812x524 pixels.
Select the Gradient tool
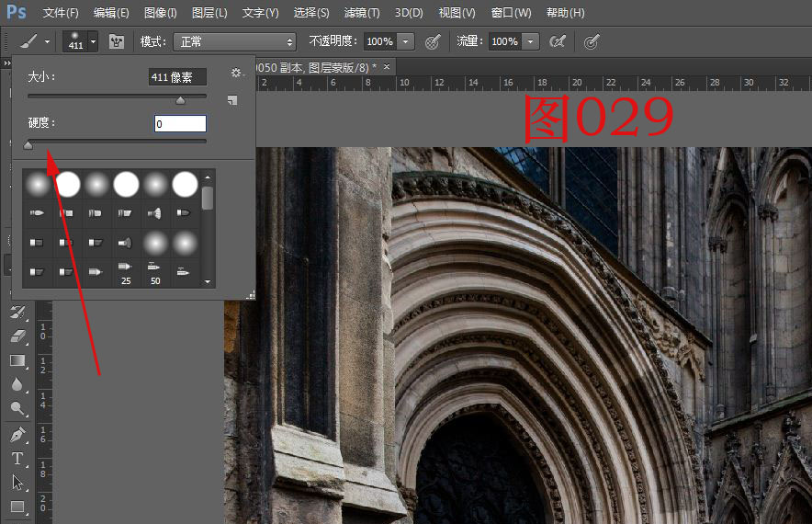pos(17,360)
